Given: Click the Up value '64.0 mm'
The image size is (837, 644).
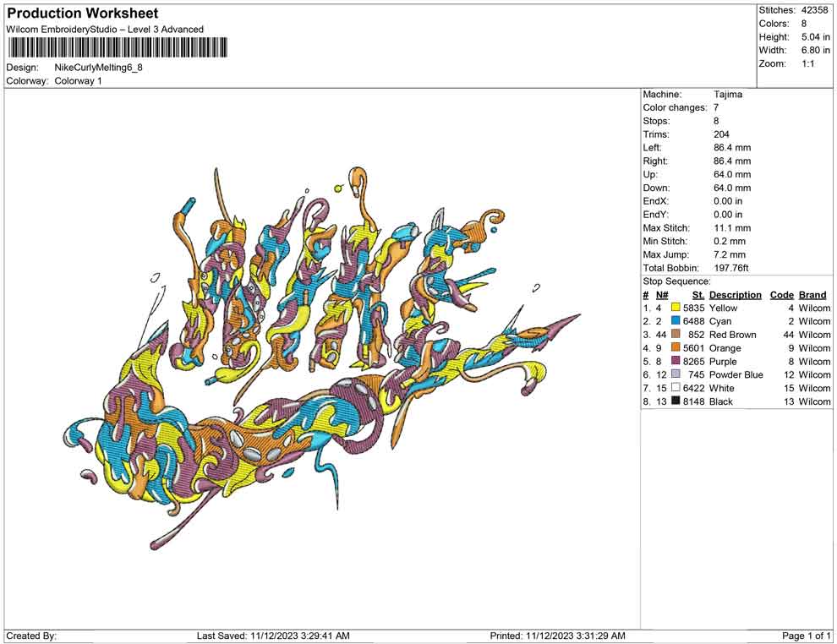Looking at the screenshot, I should [732, 174].
